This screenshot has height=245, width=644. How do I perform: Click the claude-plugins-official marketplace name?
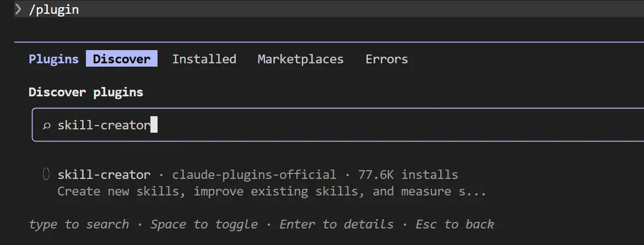pos(254,175)
